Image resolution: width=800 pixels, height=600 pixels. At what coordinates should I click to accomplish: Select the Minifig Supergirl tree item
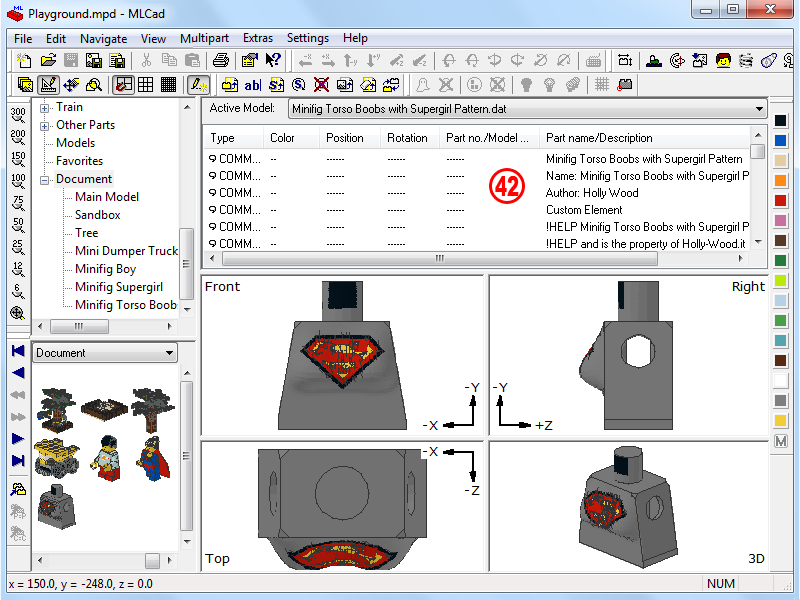[119, 287]
